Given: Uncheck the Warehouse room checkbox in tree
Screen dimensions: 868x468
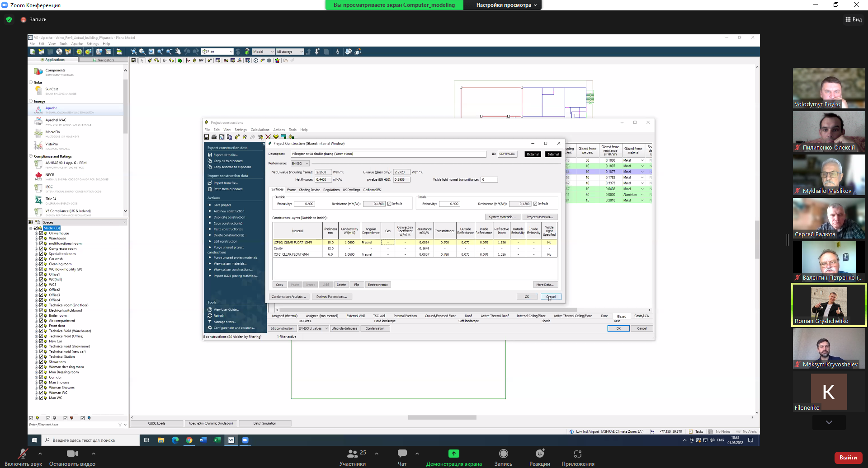Looking at the screenshot, I should 41,239.
